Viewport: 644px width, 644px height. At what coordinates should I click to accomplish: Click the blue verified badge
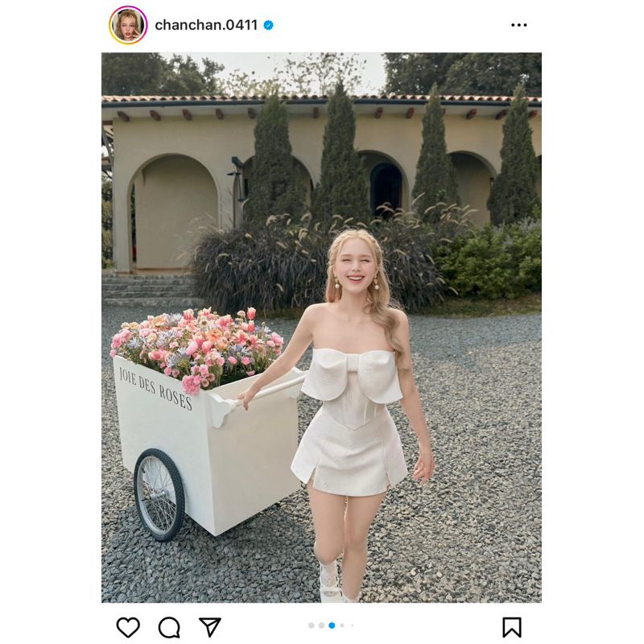(x=269, y=25)
